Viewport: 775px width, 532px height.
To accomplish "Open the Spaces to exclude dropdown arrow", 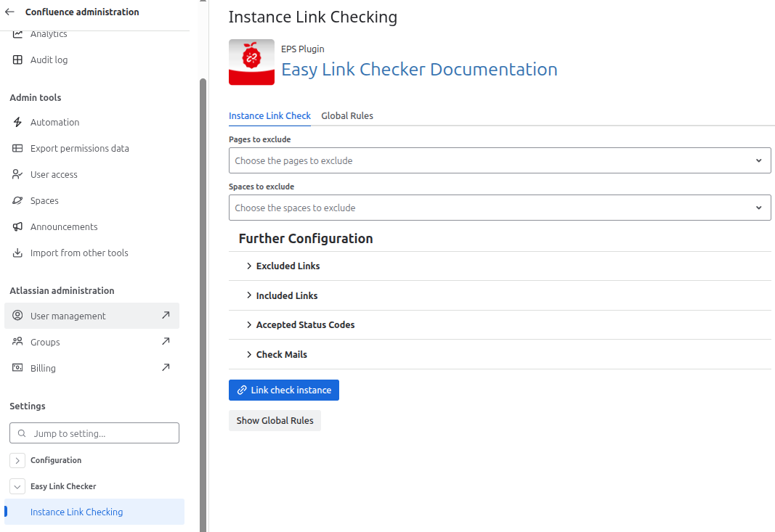I will coord(759,208).
